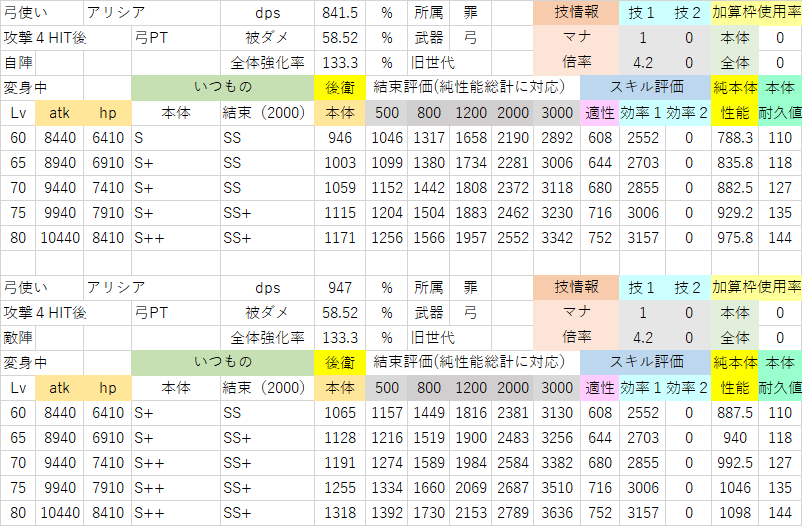Click the 3510 cell
Screen dimensions: 802x526
tap(556, 488)
